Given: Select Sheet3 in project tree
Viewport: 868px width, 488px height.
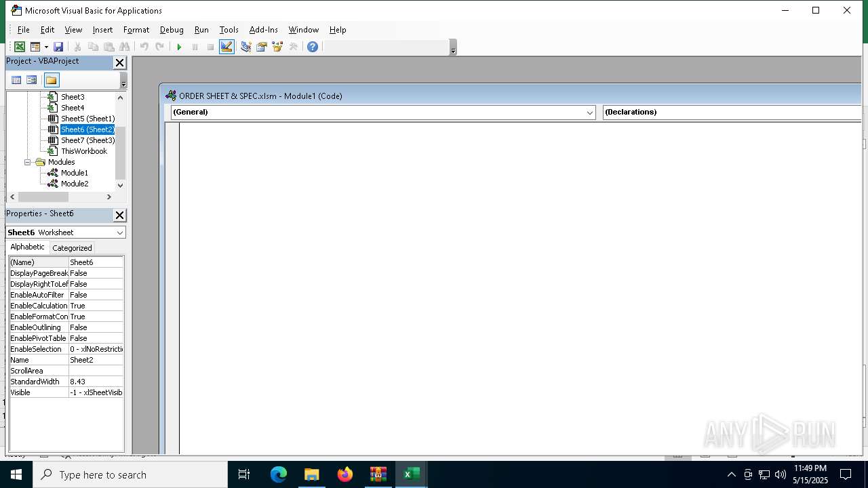Looking at the screenshot, I should 73,97.
